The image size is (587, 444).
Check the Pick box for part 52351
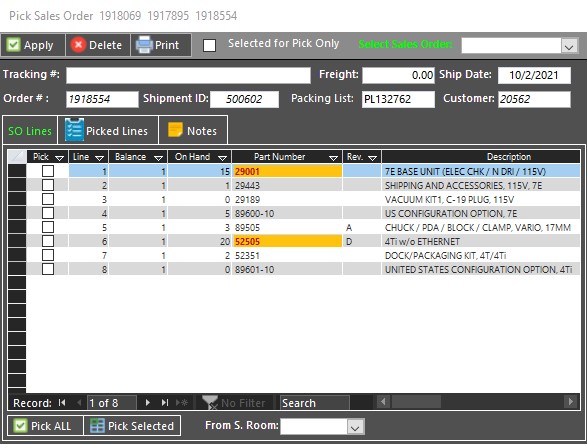48,255
